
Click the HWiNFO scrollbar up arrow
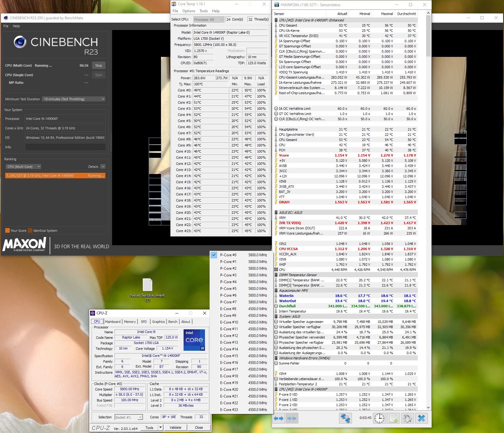(428, 13)
